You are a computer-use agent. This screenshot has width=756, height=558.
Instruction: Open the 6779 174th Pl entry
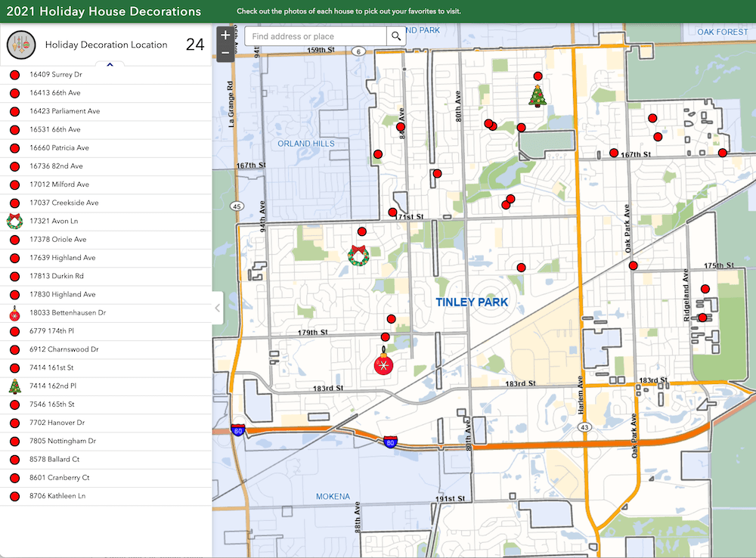tap(106, 331)
